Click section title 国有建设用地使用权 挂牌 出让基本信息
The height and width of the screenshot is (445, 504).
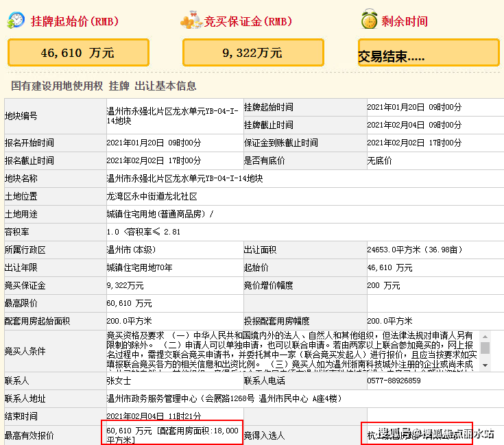(104, 86)
